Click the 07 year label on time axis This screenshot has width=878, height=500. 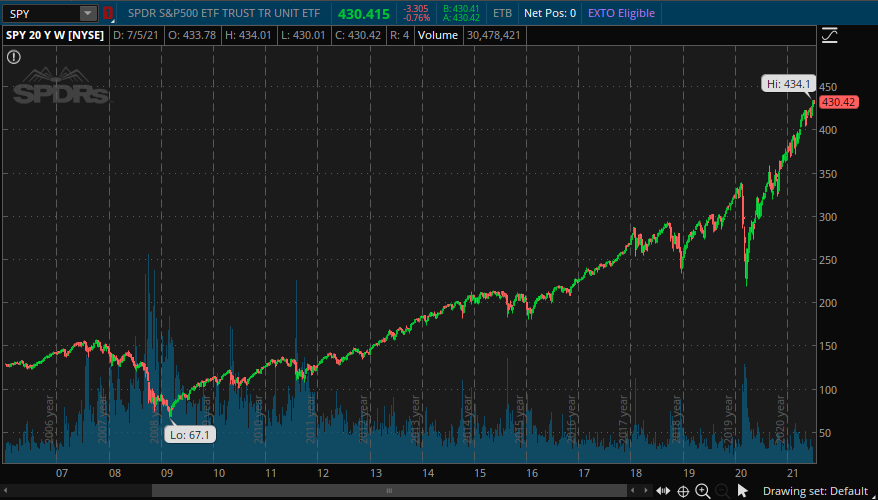point(62,473)
